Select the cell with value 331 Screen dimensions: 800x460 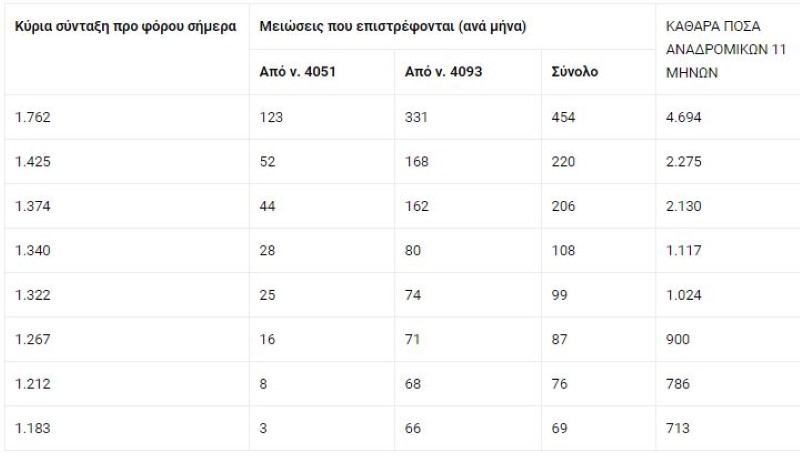tap(416, 117)
